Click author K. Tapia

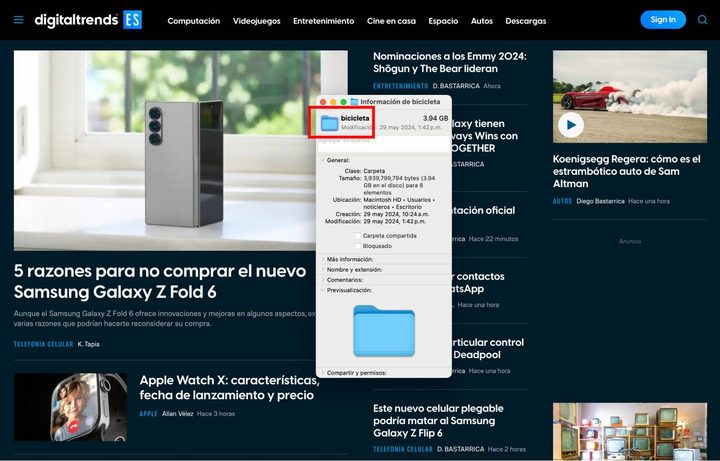click(88, 344)
